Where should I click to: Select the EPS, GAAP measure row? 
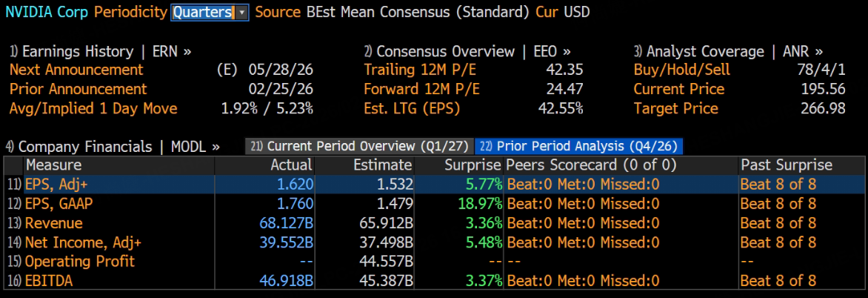59,203
